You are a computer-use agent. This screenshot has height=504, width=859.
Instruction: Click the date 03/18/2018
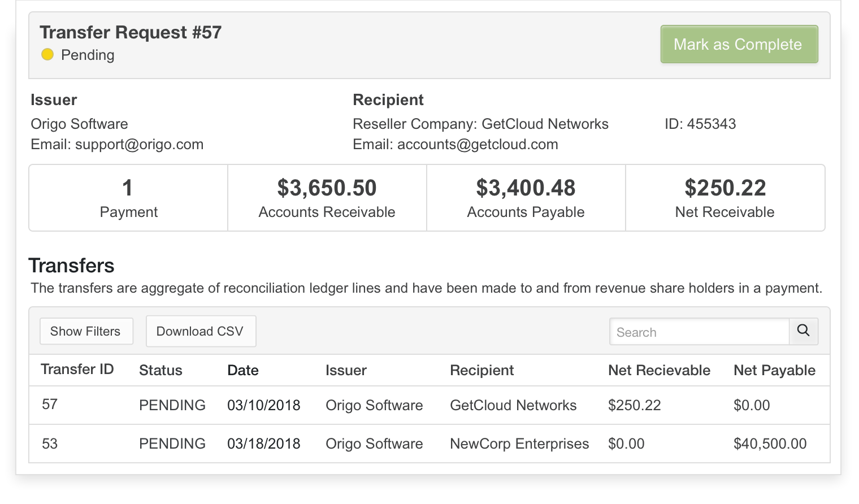(x=263, y=444)
